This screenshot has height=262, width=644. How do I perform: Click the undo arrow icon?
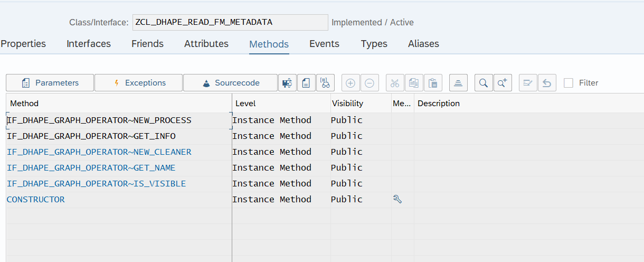(x=547, y=83)
